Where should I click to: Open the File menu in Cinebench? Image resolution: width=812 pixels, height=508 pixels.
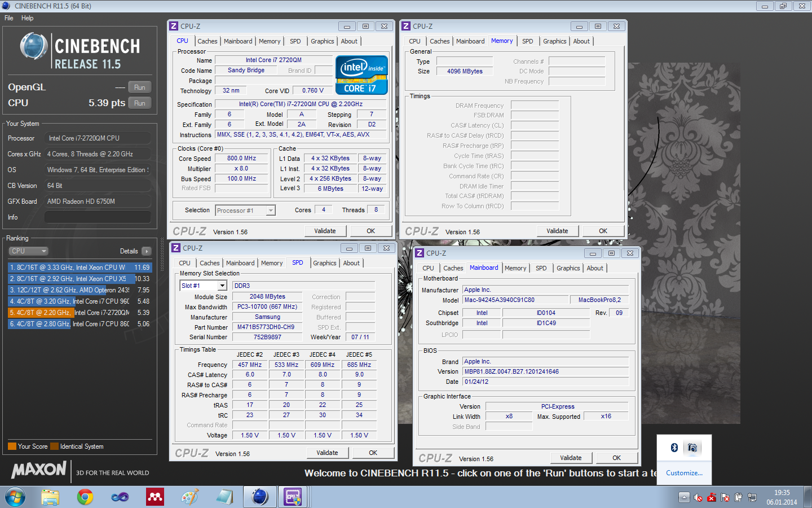(x=9, y=18)
